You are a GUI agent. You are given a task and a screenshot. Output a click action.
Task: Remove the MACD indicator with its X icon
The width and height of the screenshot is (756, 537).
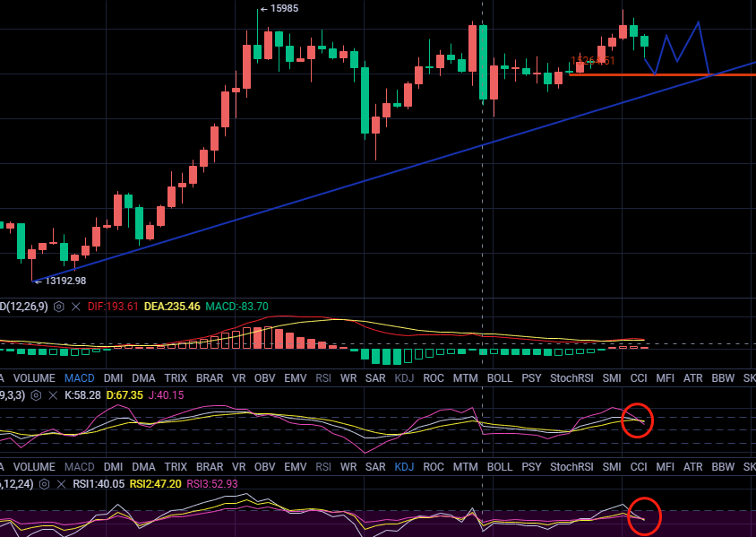76,307
